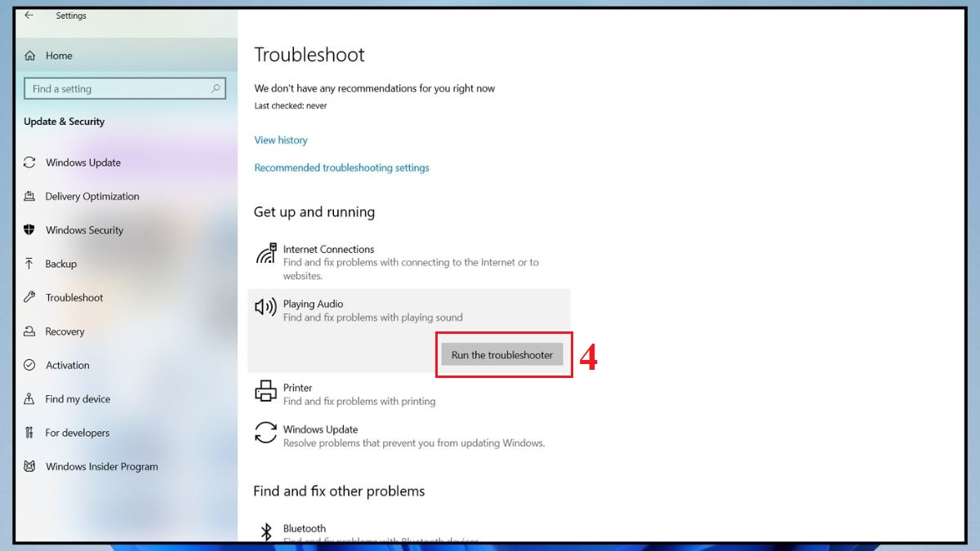The width and height of the screenshot is (980, 551).
Task: Click the Windows Security shield icon
Action: tap(30, 230)
